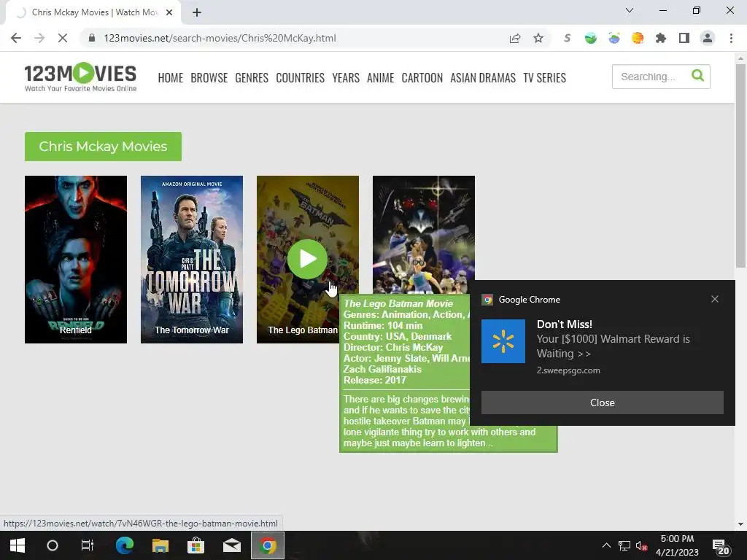Click the Walmart reward notification icon

point(503,341)
